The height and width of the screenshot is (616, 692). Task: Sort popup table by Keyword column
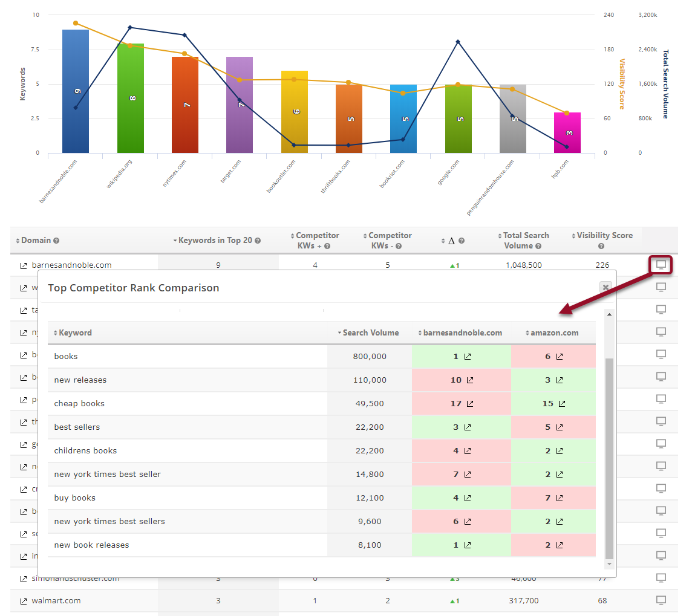coord(73,332)
